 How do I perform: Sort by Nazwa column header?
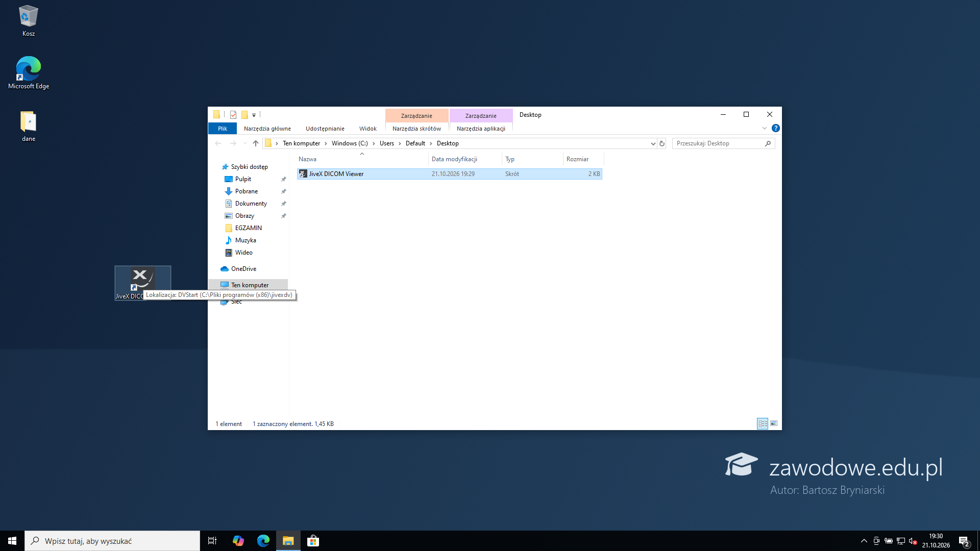(x=362, y=159)
